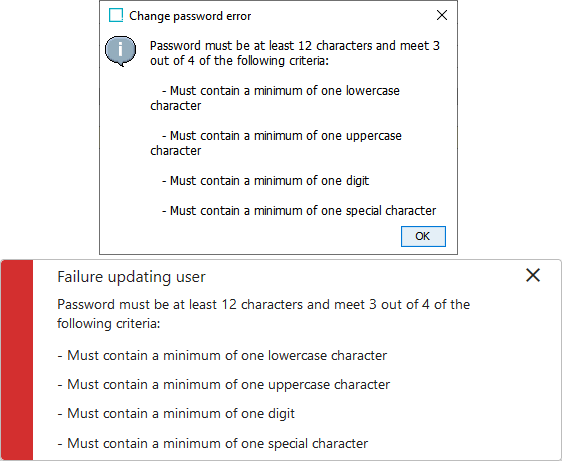Click the 'Change password error' title text
The height and width of the screenshot is (461, 562).
(190, 16)
